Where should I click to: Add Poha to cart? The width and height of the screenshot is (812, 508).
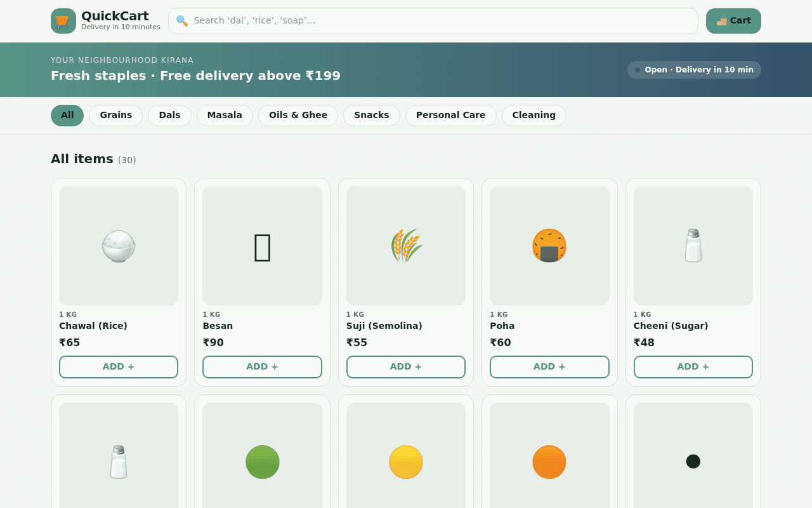[x=549, y=367]
